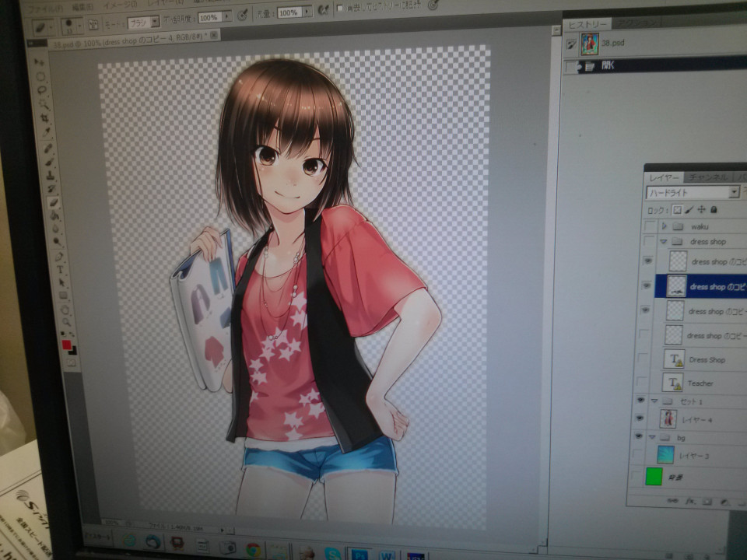Open the status bar info arrow

222,529
